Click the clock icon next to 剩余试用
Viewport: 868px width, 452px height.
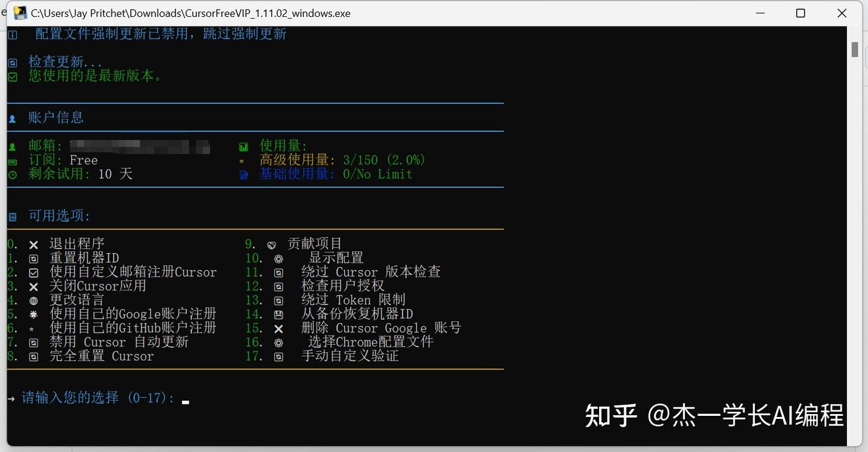[12, 174]
